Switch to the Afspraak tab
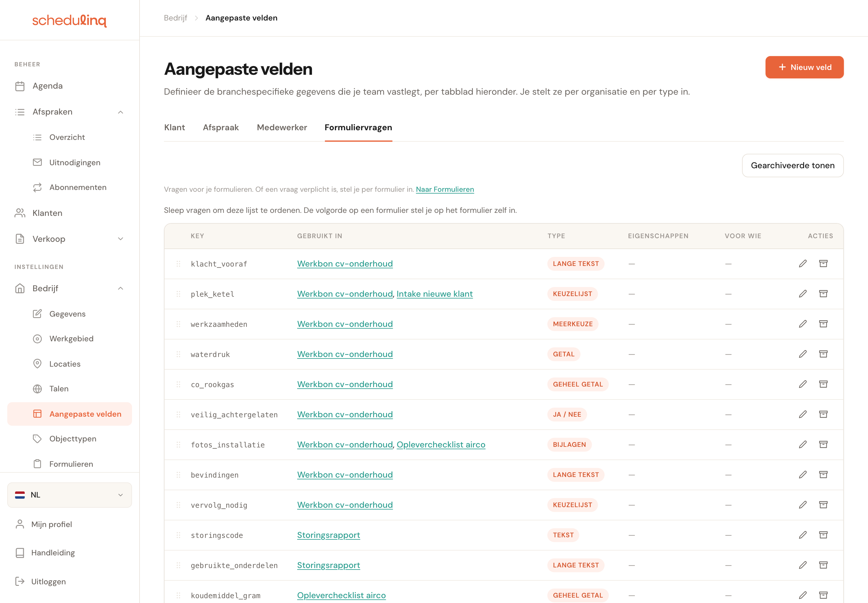The width and height of the screenshot is (868, 603). [221, 128]
